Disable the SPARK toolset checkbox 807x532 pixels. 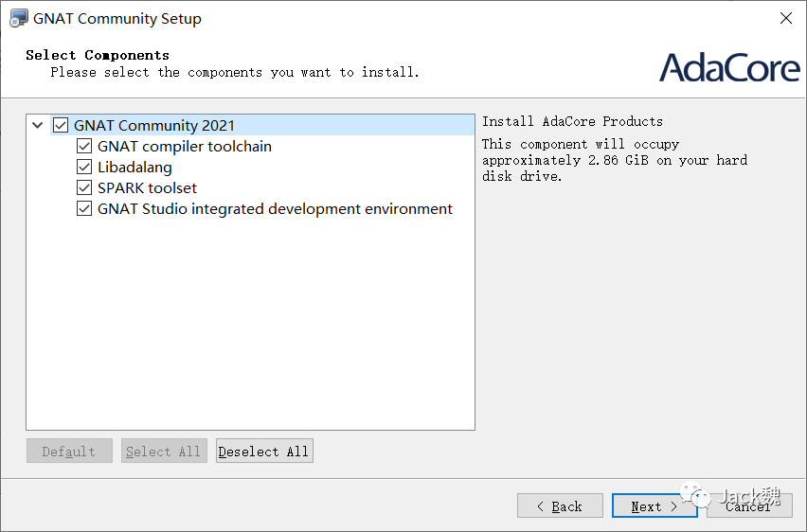click(x=84, y=187)
